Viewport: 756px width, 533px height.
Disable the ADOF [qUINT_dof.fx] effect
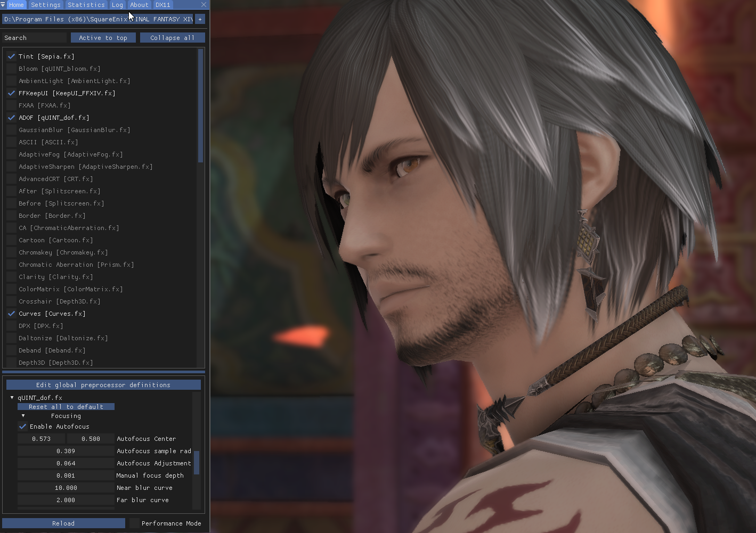11,117
